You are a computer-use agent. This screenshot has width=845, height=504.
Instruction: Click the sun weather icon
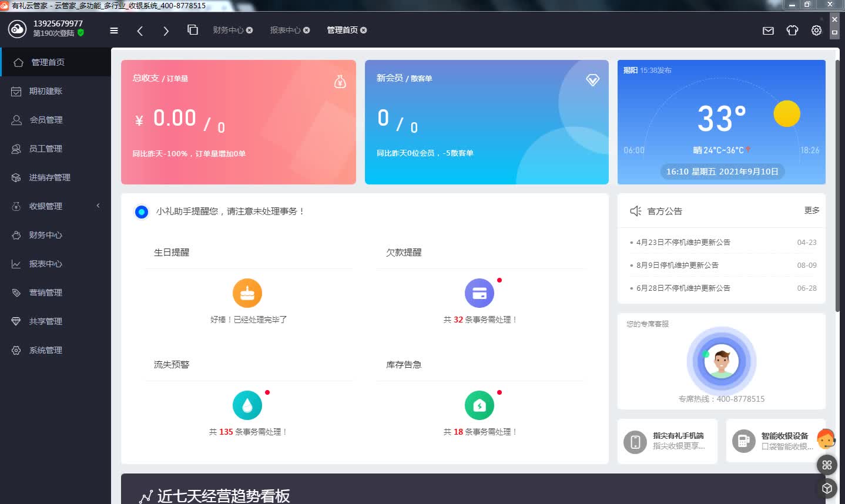tap(787, 113)
